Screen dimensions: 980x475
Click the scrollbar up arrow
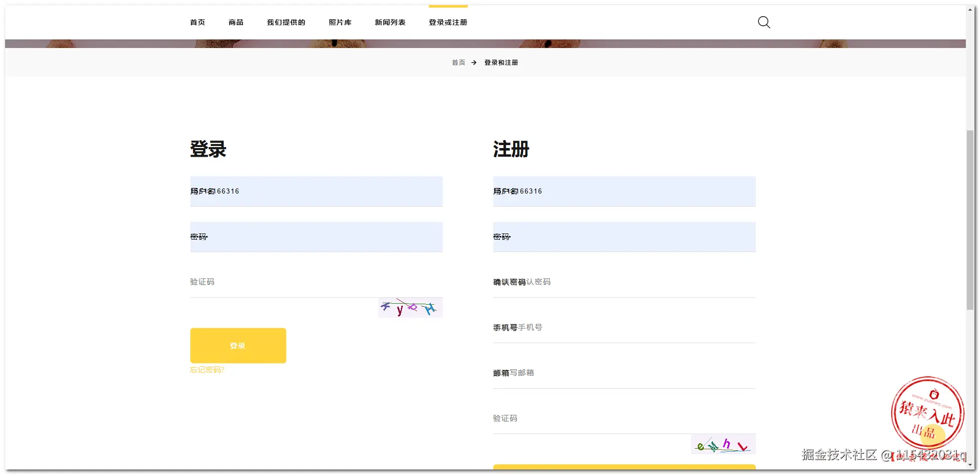point(970,10)
